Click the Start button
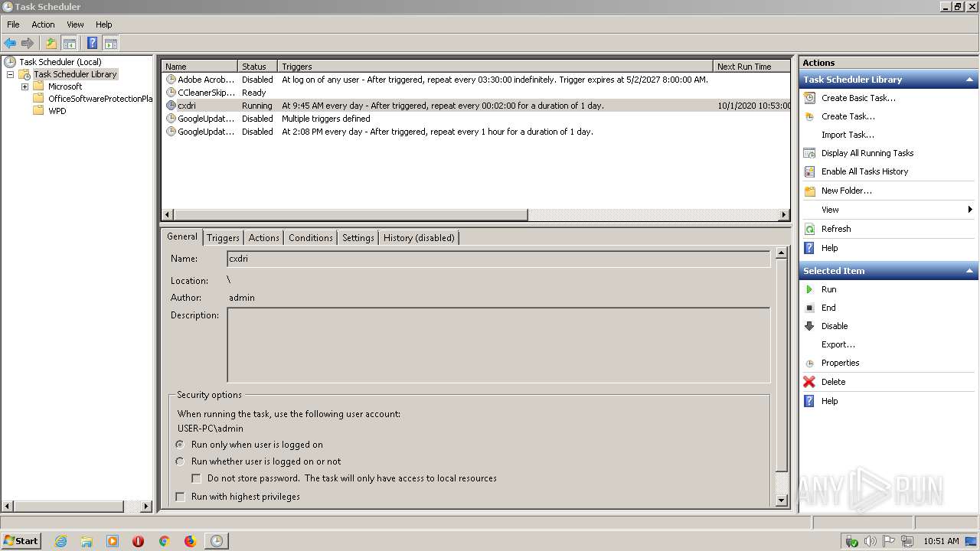Image resolution: width=980 pixels, height=551 pixels. pyautogui.click(x=21, y=541)
